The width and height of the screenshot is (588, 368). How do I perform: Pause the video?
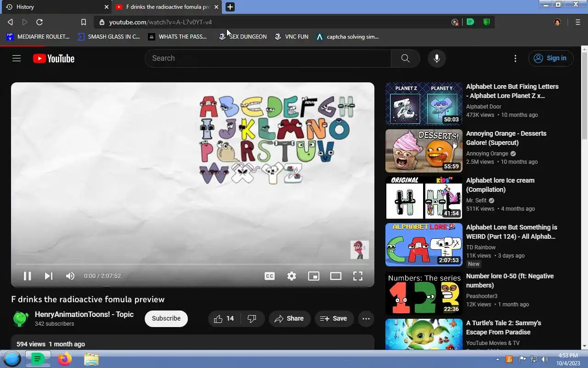click(27, 276)
